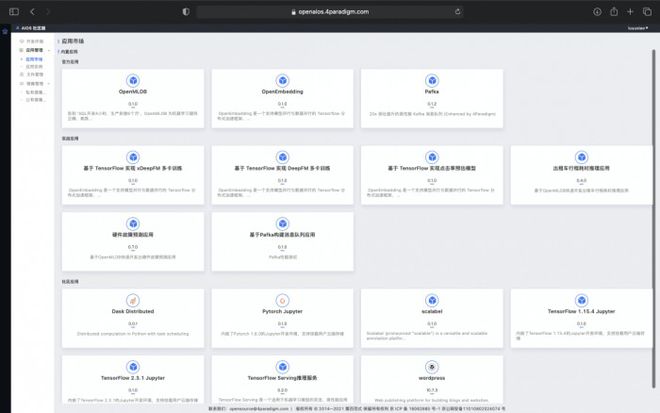The width and height of the screenshot is (660, 413).
Task: Click the version number under Pafka
Action: pos(432,104)
